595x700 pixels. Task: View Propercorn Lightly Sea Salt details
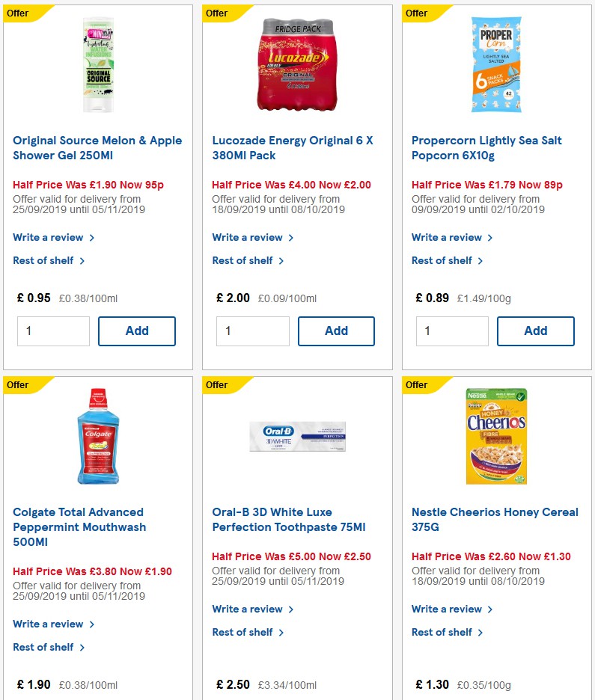(x=486, y=147)
